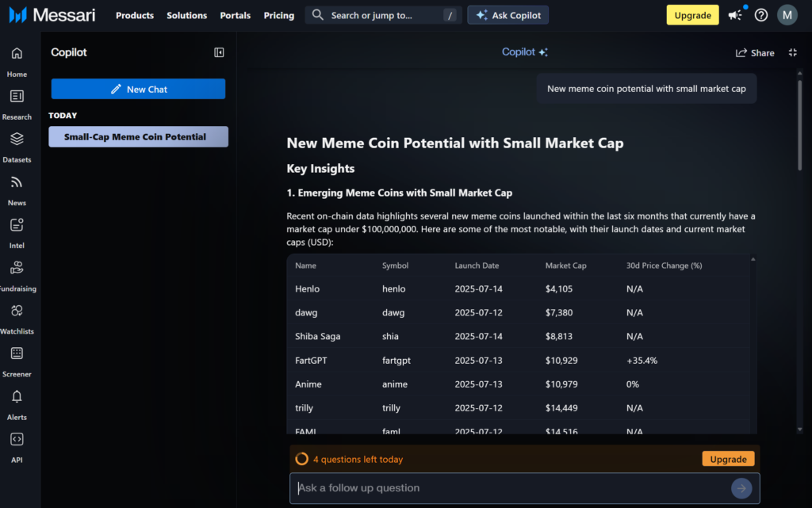This screenshot has width=812, height=508.
Task: Click the yellow Upgrade button in header
Action: (692, 15)
